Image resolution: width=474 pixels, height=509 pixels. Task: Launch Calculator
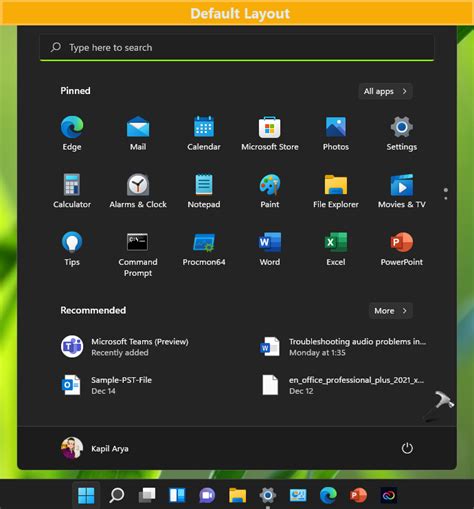point(72,191)
